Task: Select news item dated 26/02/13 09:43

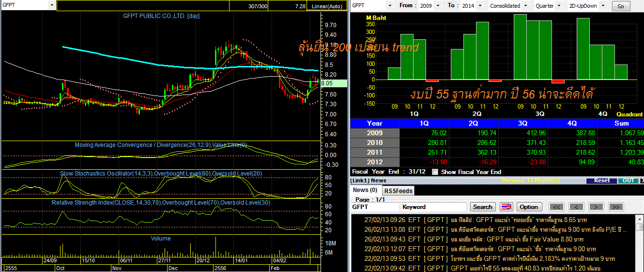Action: click(492, 239)
